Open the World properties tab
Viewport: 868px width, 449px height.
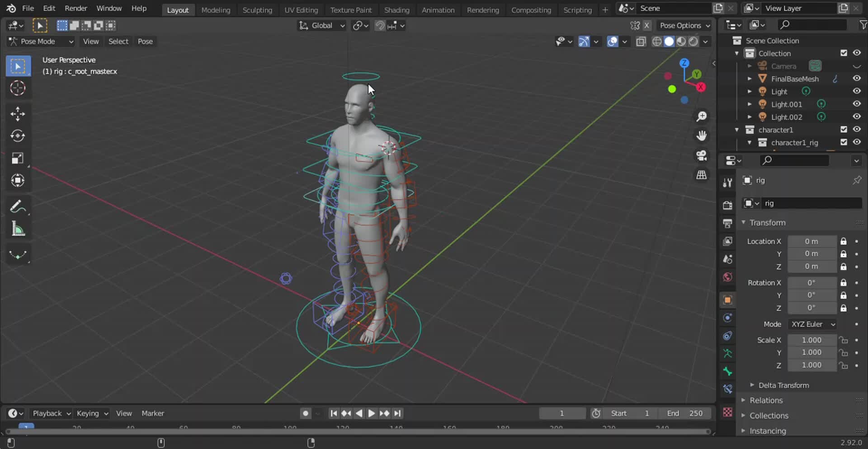pos(727,277)
